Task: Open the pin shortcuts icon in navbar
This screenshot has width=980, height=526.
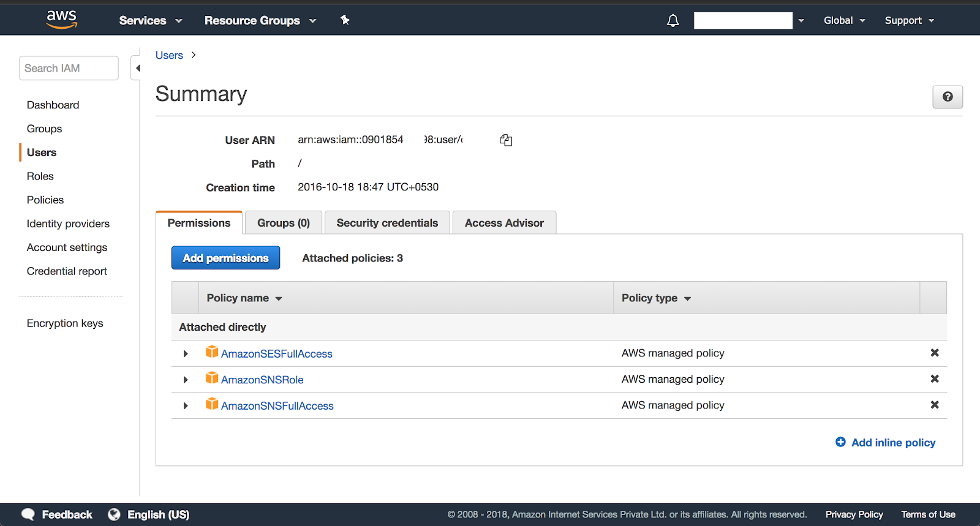Action: (345, 20)
